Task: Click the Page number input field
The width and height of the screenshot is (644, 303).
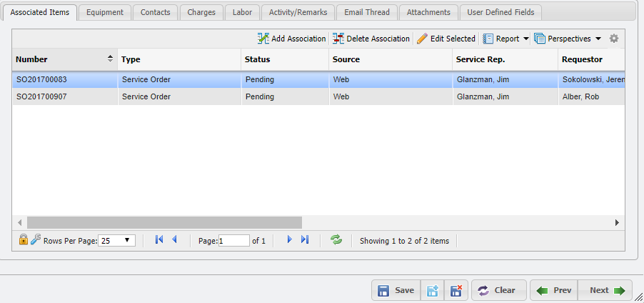Action: click(x=233, y=241)
